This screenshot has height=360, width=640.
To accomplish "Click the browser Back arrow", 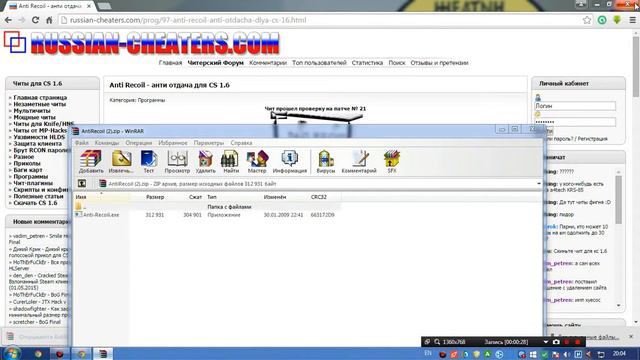I will (x=8, y=20).
